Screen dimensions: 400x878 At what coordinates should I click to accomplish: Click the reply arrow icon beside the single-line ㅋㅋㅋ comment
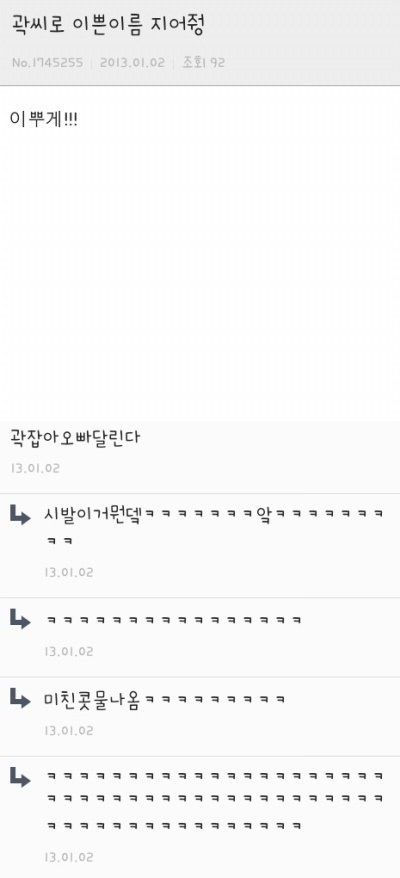(x=20, y=619)
